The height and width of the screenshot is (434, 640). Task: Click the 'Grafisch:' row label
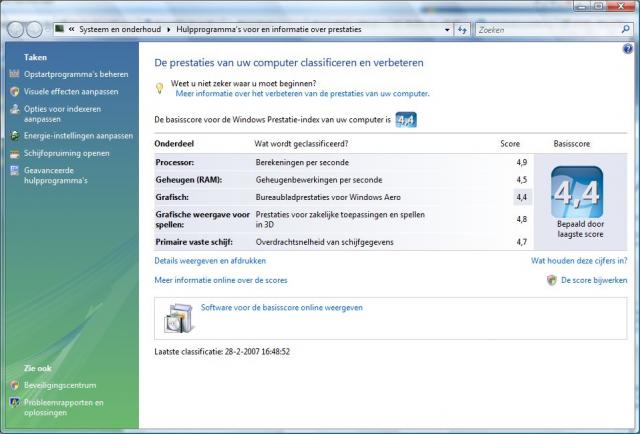point(172,197)
